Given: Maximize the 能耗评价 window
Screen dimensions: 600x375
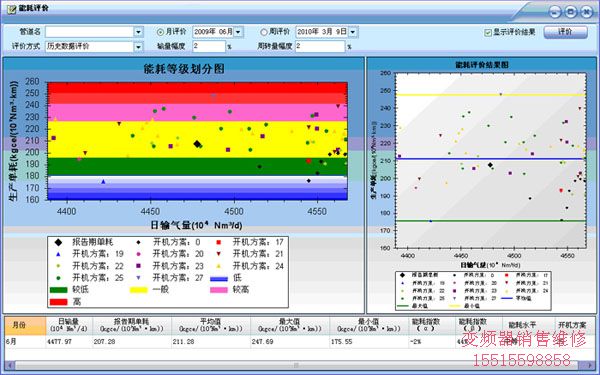Looking at the screenshot, I should (571, 12).
